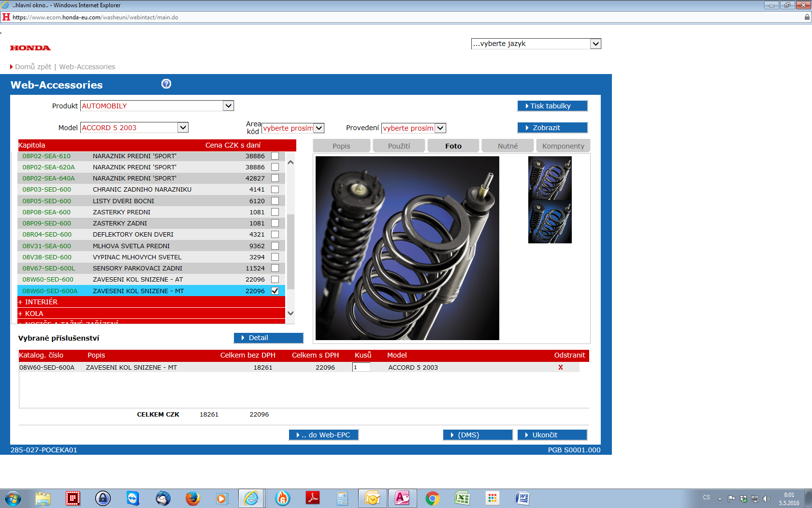Image resolution: width=812 pixels, height=508 pixels.
Task: Open the Produkt dropdown
Action: [x=157, y=105]
